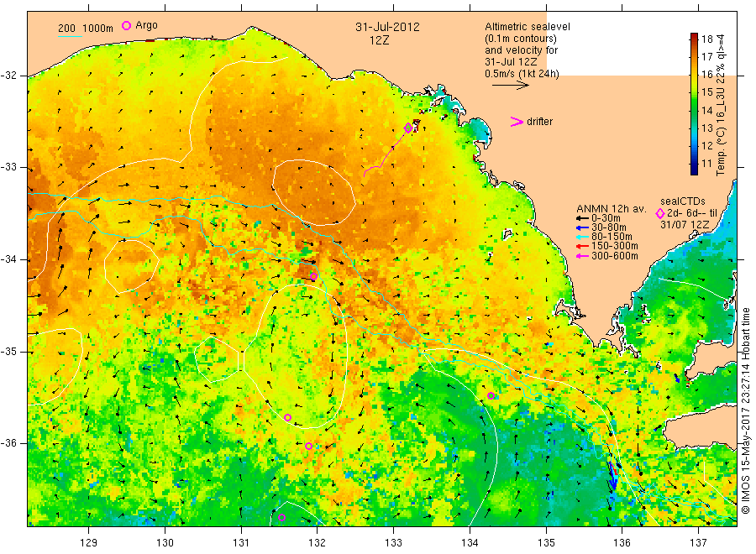This screenshot has height=554, width=756.
Task: Click the cyan isobath line sample under 200
Action: 70,36
